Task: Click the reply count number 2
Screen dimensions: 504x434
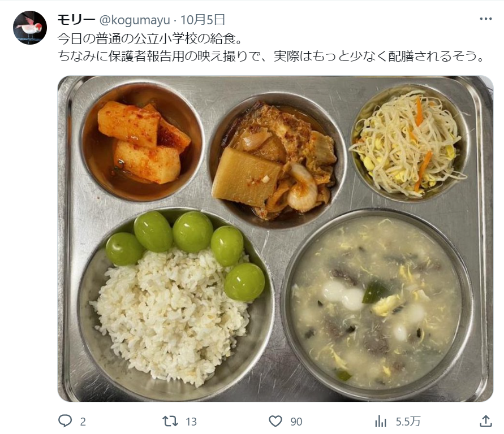Action: pyautogui.click(x=83, y=422)
